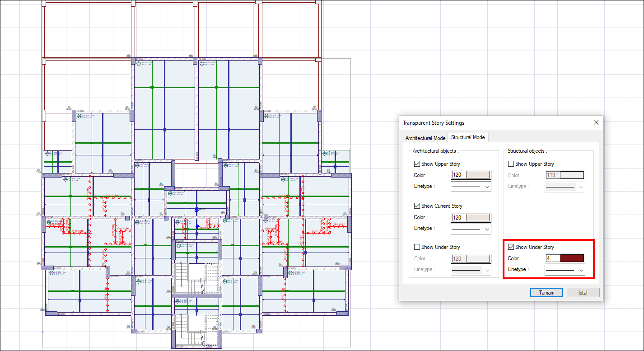Uncheck Show Under Story under Structural objects
644x351 pixels.
(511, 247)
